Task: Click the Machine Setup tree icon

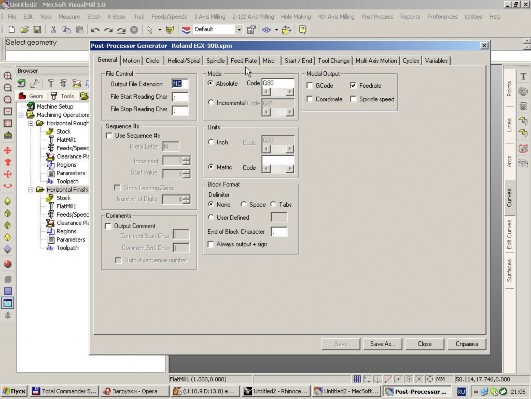Action: [31, 106]
